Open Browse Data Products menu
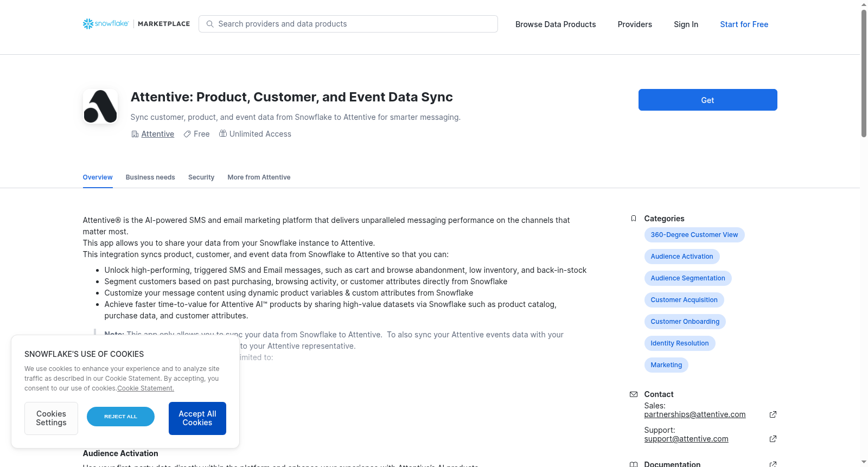 click(556, 24)
